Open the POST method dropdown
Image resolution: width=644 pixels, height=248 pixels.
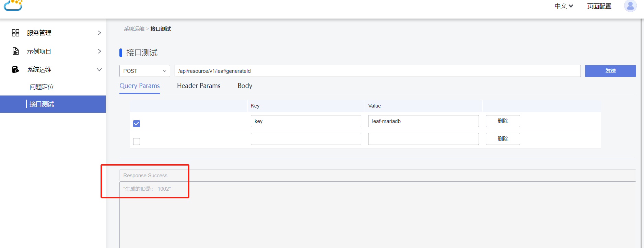coord(144,71)
